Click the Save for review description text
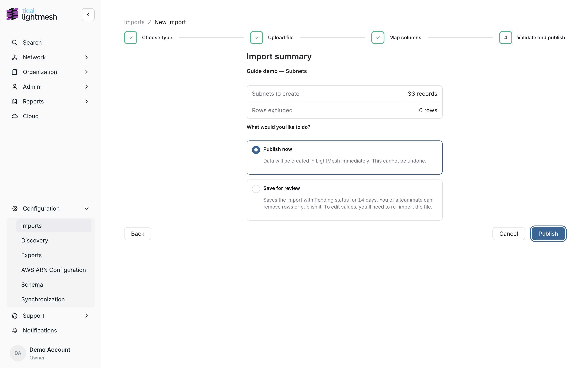 point(347,203)
